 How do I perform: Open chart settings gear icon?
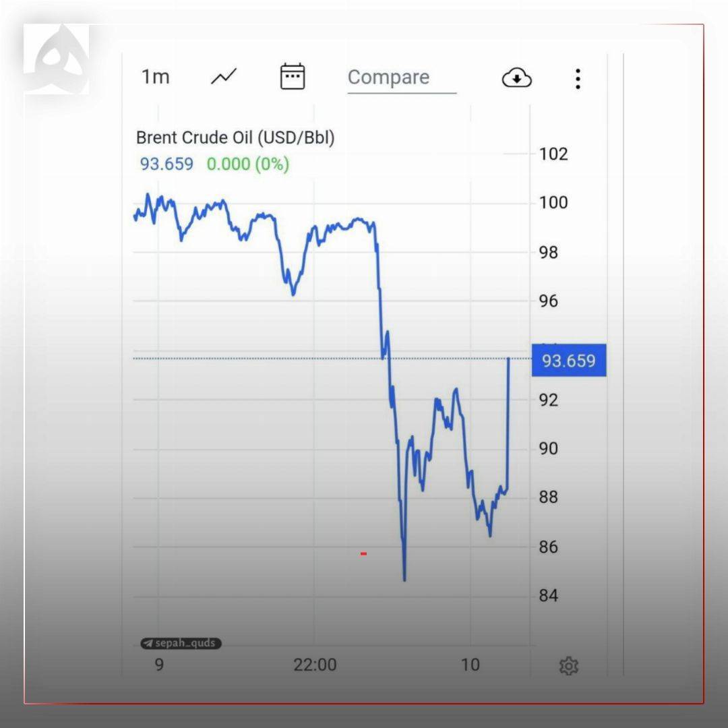[x=569, y=666]
